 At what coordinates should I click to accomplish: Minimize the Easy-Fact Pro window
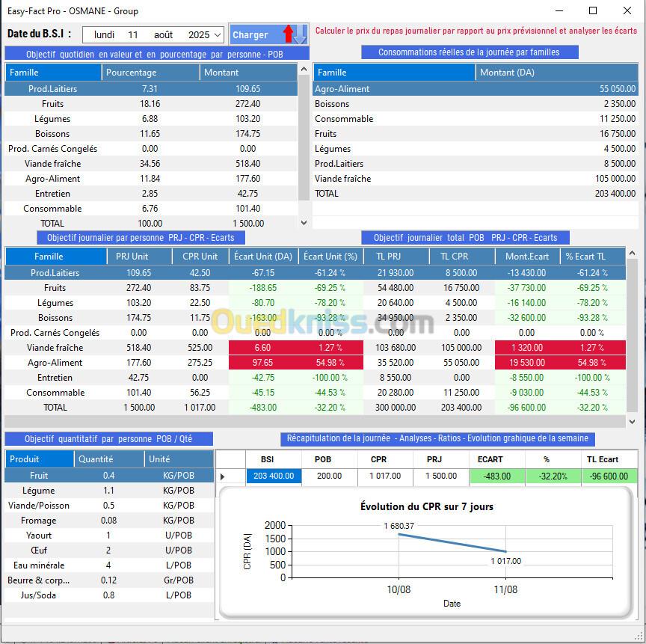[x=559, y=10]
